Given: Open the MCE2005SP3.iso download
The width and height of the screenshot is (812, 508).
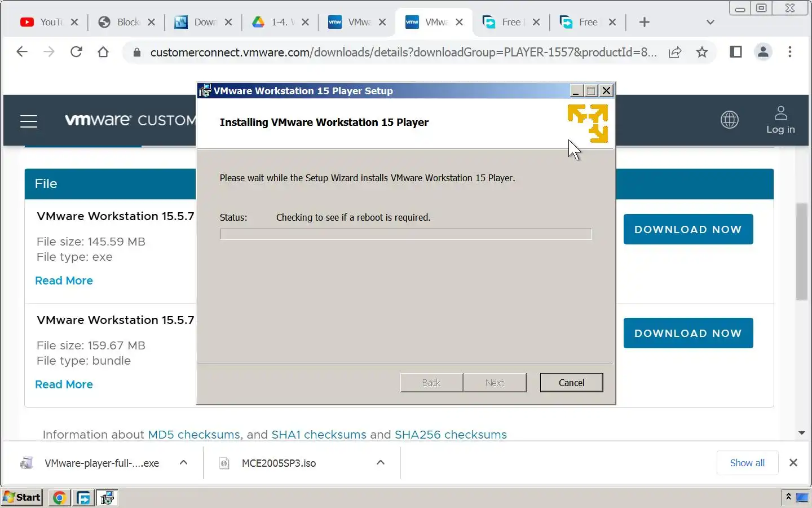Looking at the screenshot, I should (279, 463).
